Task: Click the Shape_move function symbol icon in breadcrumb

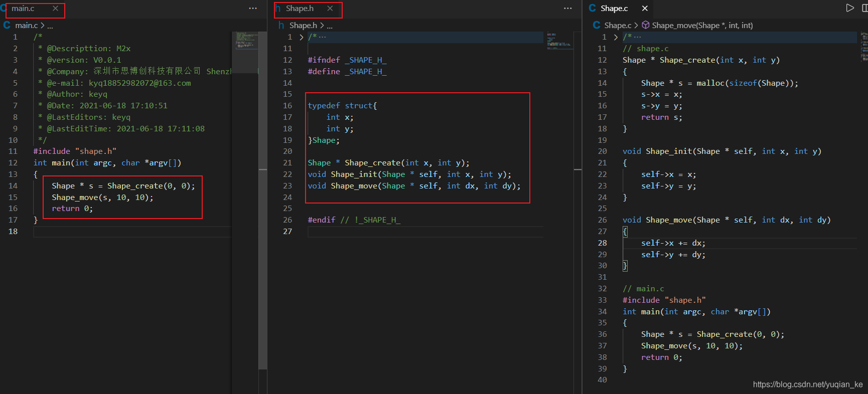Action: point(646,25)
